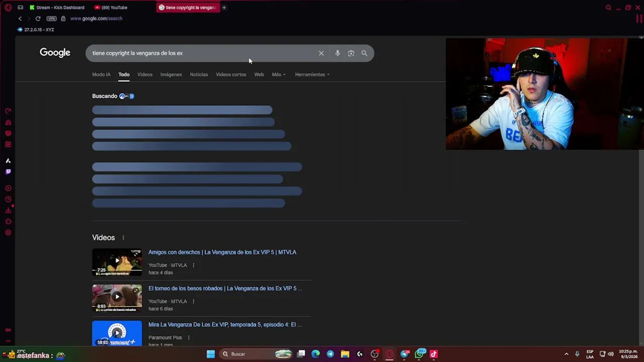Click the Google logo

(x=55, y=53)
